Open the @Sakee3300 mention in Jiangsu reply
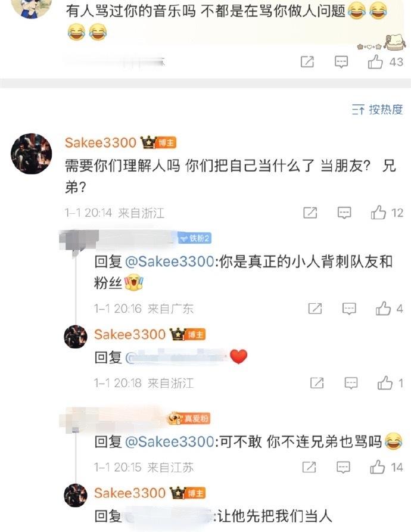Image resolution: width=411 pixels, height=532 pixels. pyautogui.click(x=170, y=441)
